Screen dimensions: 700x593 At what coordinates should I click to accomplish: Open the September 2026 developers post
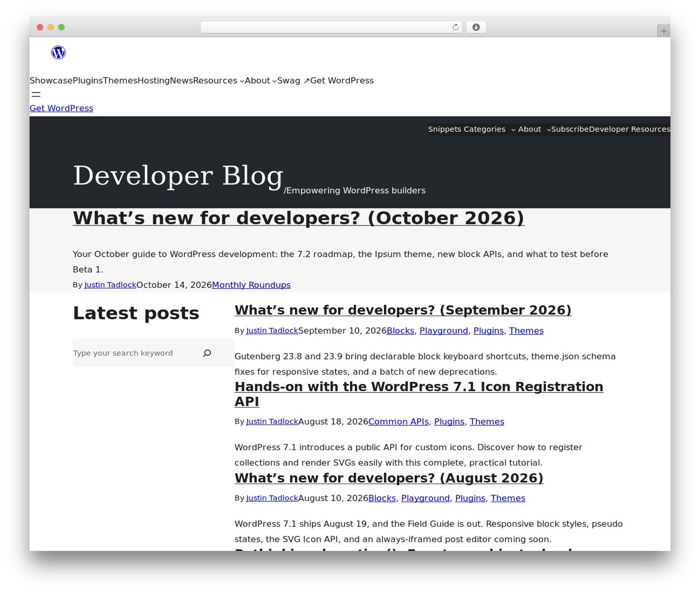tap(403, 310)
